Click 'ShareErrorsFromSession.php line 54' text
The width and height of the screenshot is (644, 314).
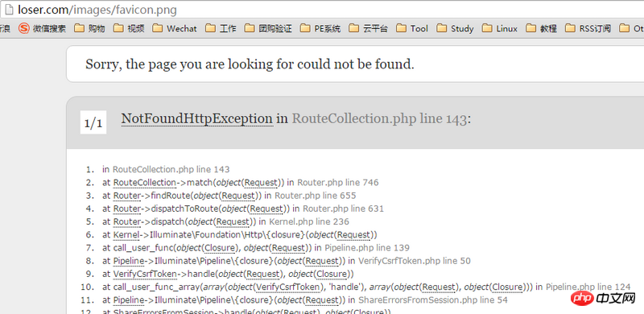tap(433, 300)
